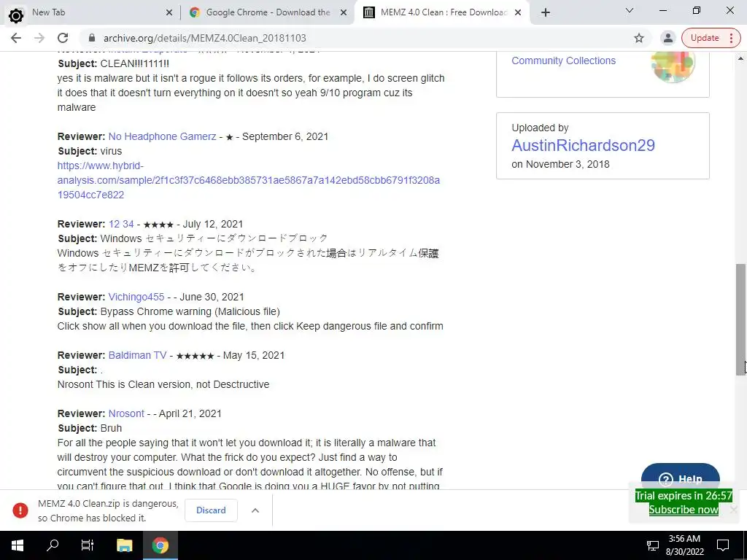Bookmark this page with the star icon
The height and width of the screenshot is (560, 747).
[639, 38]
